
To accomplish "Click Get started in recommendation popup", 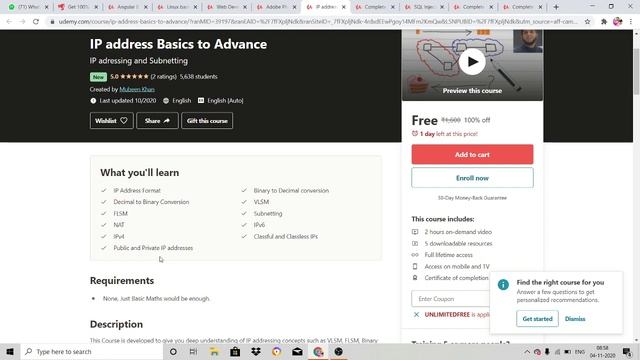I will tap(537, 319).
